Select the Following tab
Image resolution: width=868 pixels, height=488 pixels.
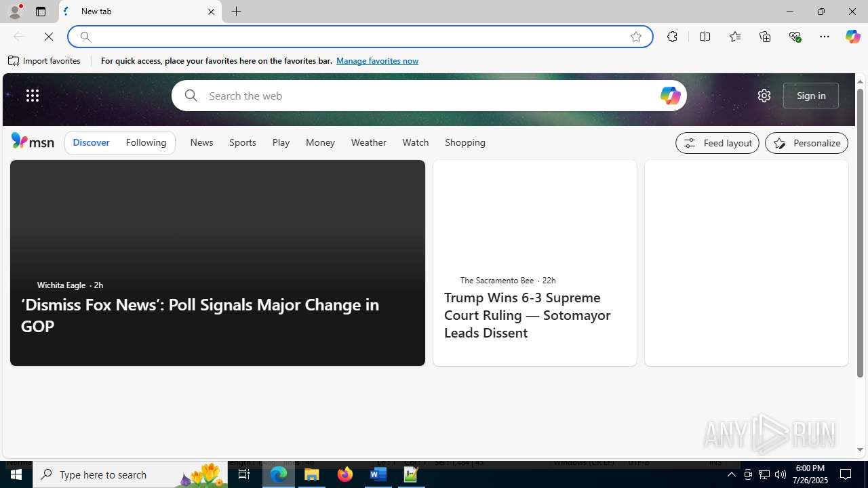click(x=146, y=143)
